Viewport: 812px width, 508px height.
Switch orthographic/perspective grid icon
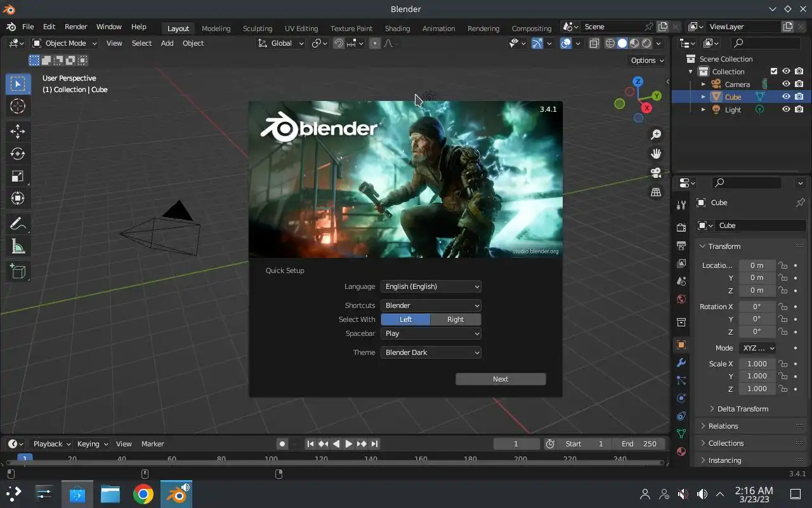point(656,192)
